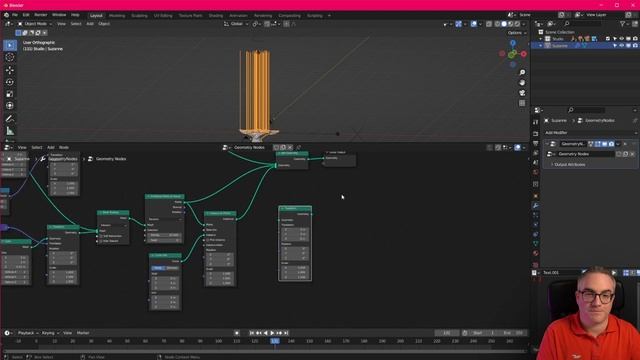
Task: Unlink Geometry Nodes in modifier panel
Action: click(x=632, y=154)
